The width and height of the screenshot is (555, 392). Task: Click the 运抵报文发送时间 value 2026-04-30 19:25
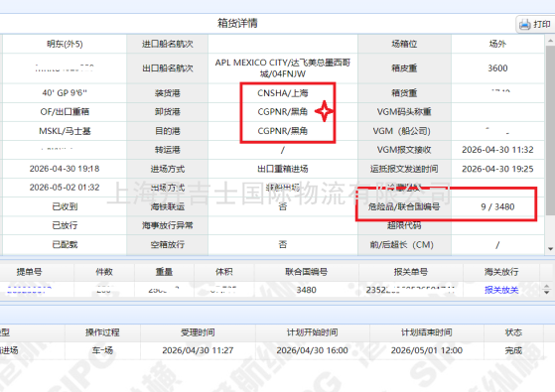coord(497,169)
